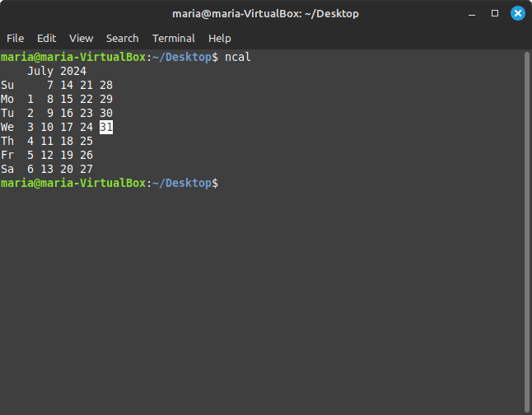Click date 23 in Tuesday row
This screenshot has width=532, height=415.
(86, 113)
